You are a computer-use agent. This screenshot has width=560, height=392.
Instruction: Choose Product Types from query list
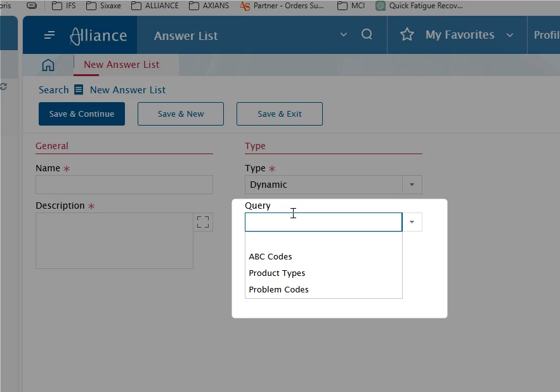(x=323, y=273)
